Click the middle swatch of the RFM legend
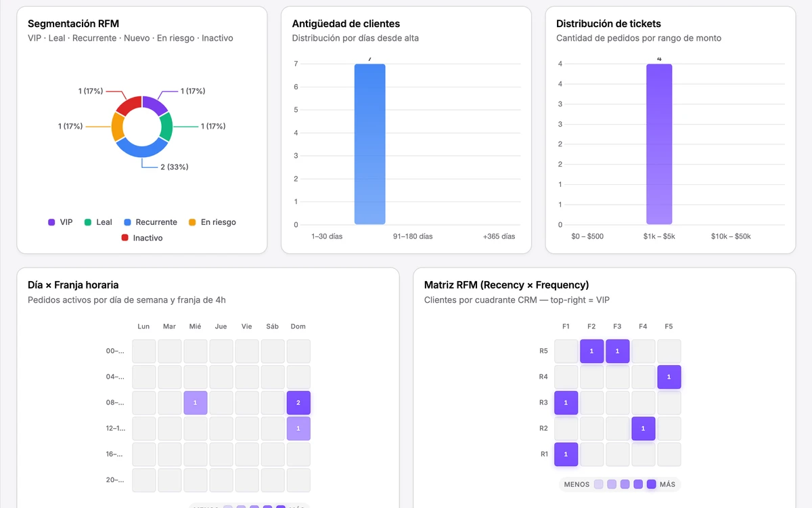The image size is (812, 508). click(x=625, y=484)
